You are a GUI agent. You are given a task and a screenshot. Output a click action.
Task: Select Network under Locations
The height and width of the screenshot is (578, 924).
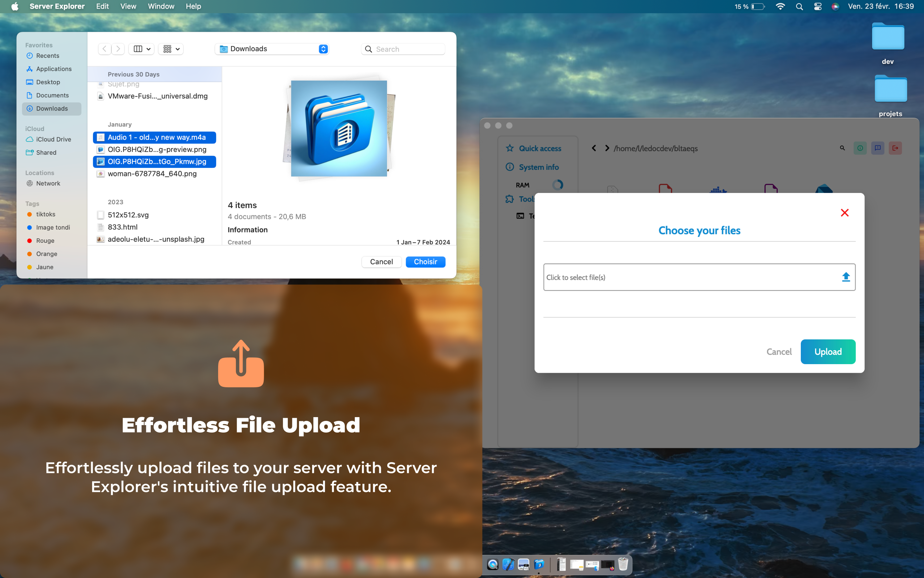tap(52, 183)
